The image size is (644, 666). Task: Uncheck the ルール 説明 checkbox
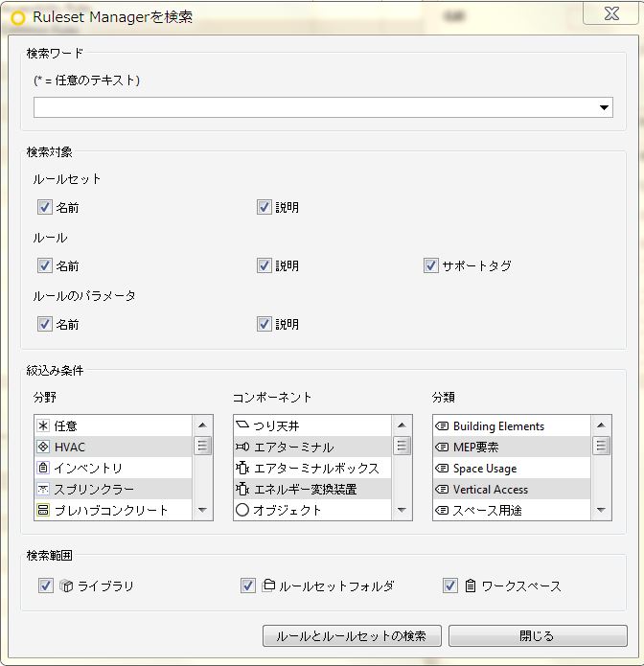pyautogui.click(x=264, y=265)
